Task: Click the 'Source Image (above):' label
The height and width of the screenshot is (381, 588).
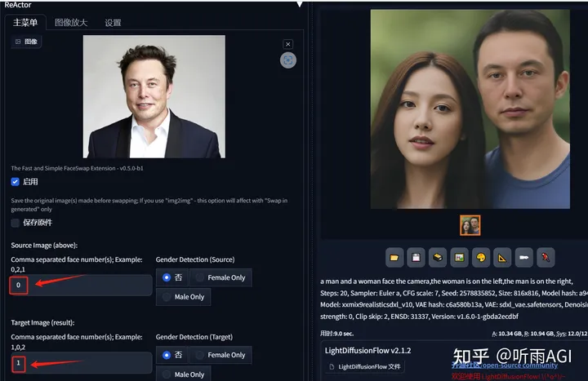Action: (44, 246)
